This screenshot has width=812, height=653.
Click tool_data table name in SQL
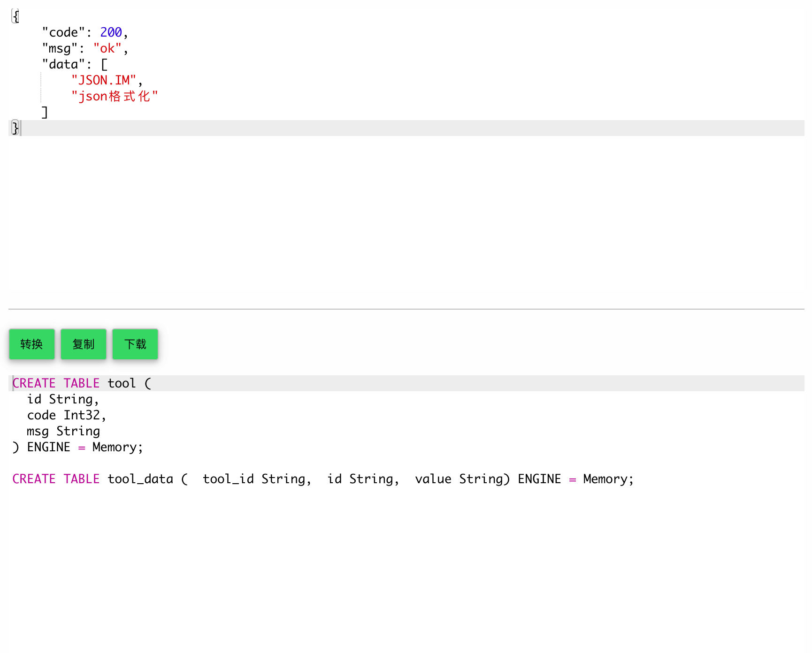[140, 479]
